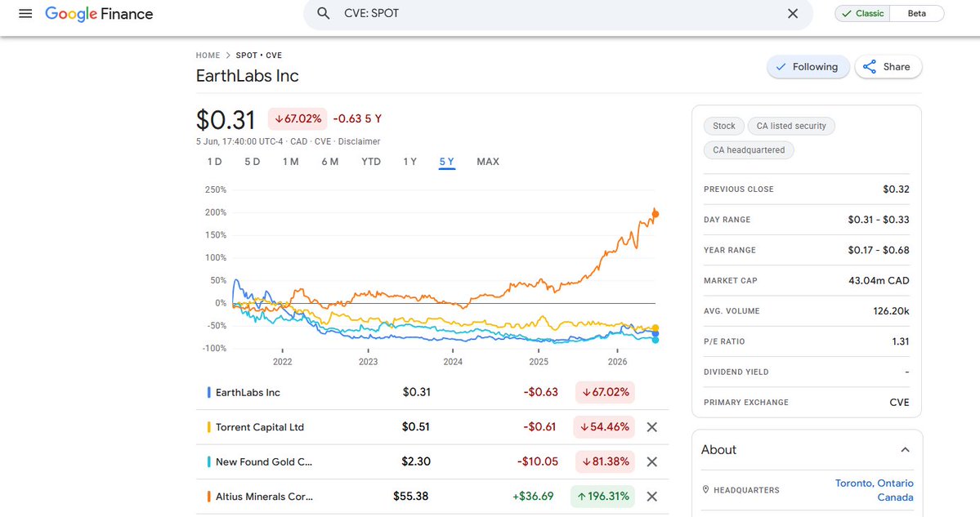Click the MARKET CAP value 43.04m CAD
The height and width of the screenshot is (517, 980).
[879, 281]
